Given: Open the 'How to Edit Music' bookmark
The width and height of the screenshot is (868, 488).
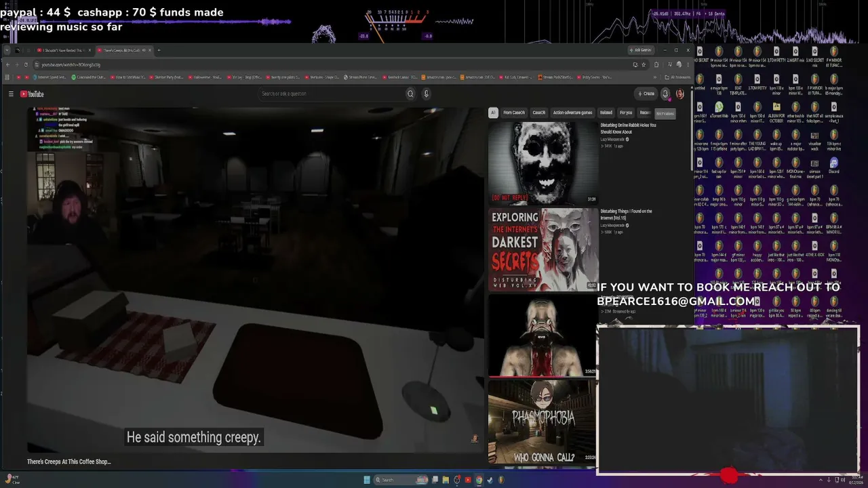Looking at the screenshot, I should point(127,77).
